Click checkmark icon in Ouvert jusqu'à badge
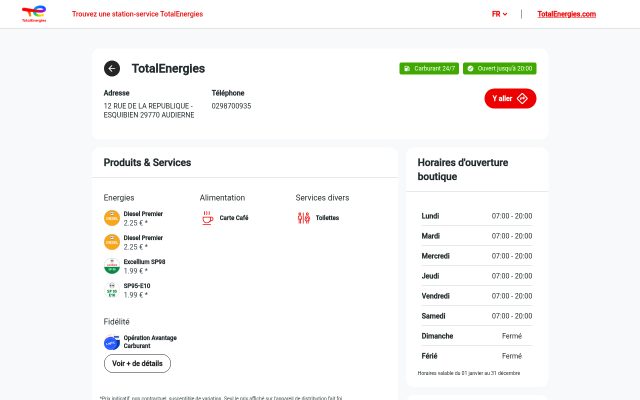The width and height of the screenshot is (640, 400). coord(470,69)
